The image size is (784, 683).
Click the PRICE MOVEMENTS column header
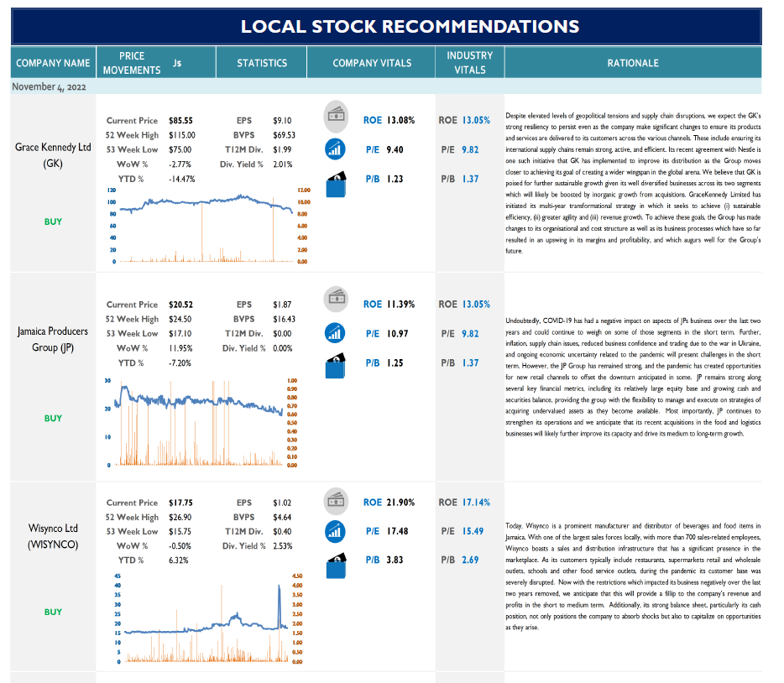click(132, 63)
